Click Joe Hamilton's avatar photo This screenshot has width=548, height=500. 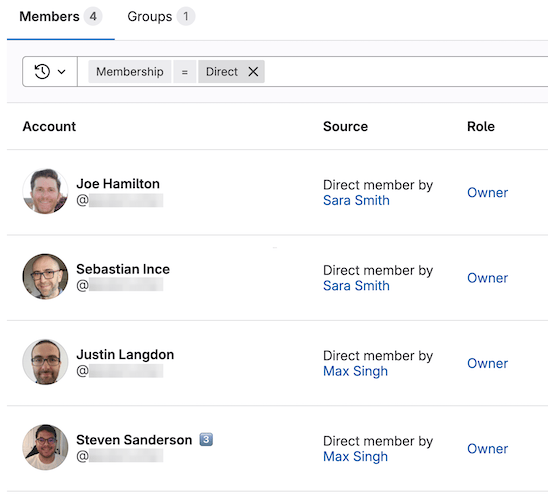pos(45,191)
